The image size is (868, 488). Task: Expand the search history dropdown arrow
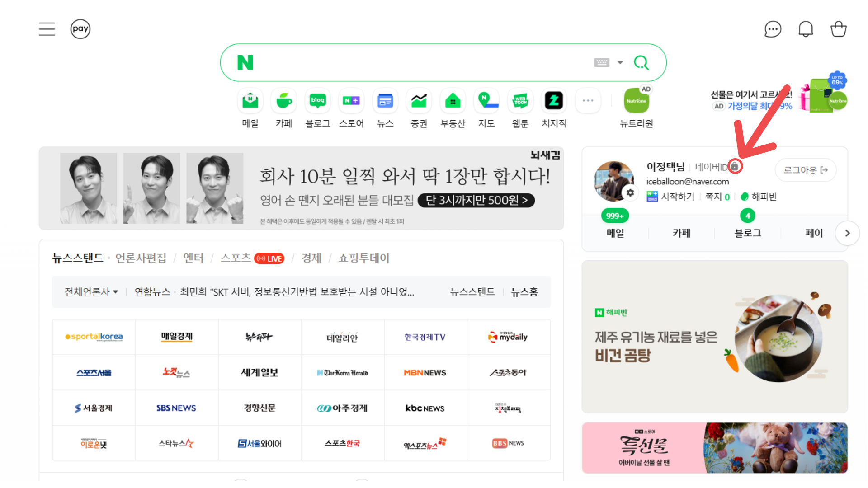click(x=620, y=62)
